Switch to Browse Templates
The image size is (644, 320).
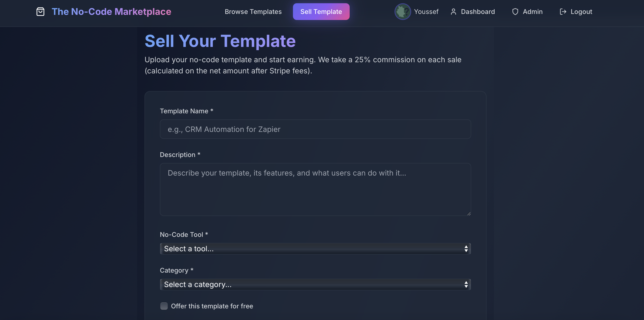[x=253, y=11]
